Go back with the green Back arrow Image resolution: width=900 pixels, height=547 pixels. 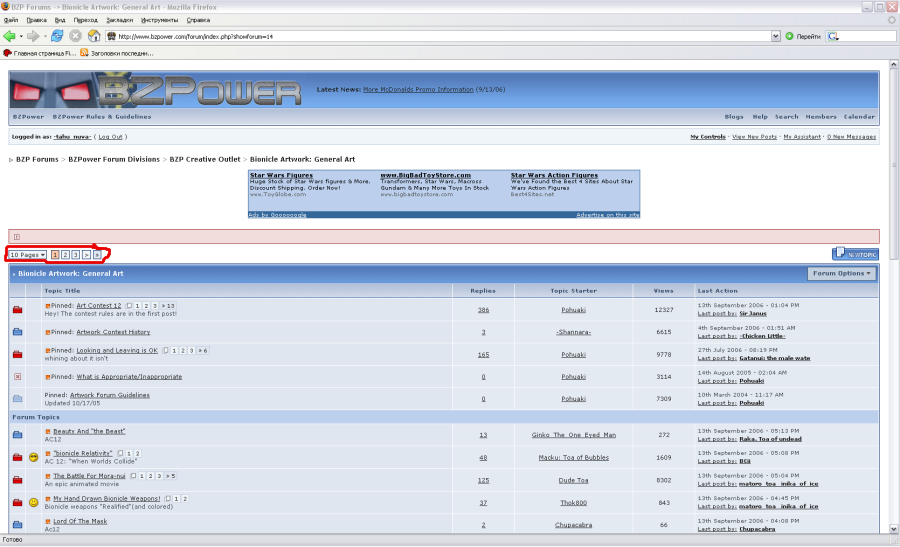(x=9, y=36)
